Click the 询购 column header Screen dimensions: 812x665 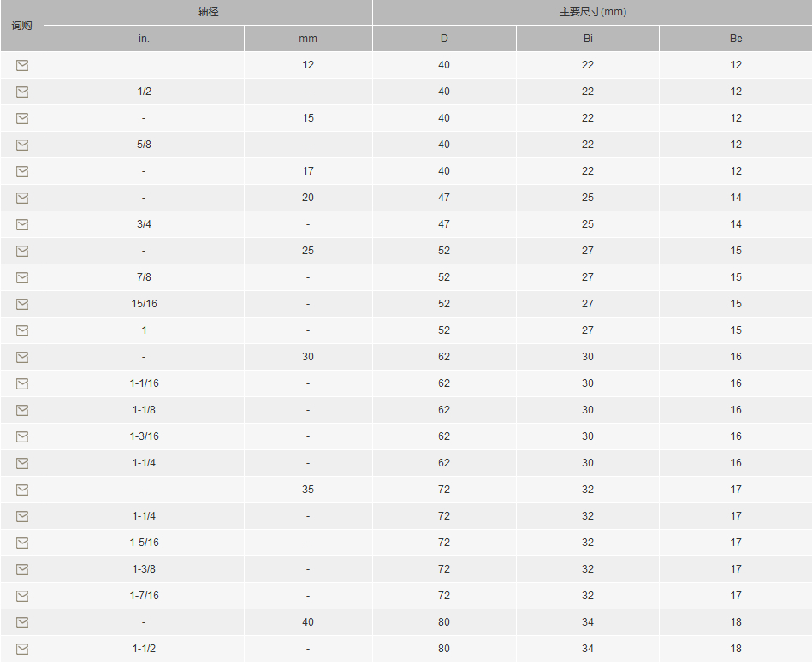21,26
